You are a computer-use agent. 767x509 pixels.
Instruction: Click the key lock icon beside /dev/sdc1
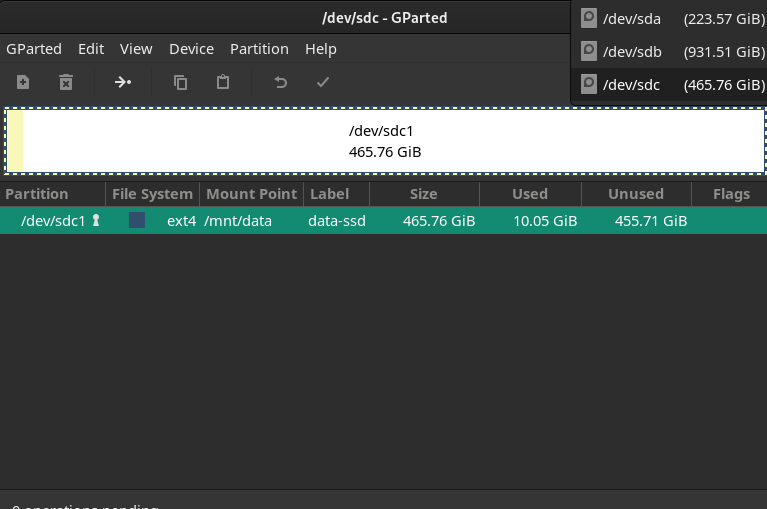pyautogui.click(x=96, y=221)
